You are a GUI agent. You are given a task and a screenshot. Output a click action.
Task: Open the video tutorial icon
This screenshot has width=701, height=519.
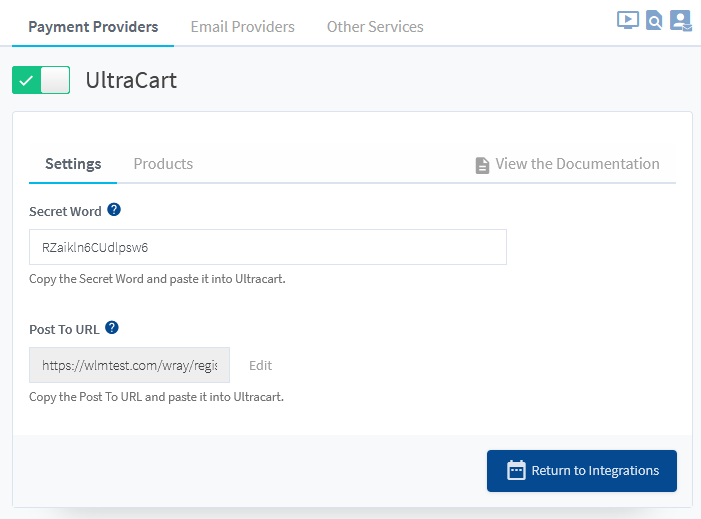(628, 21)
